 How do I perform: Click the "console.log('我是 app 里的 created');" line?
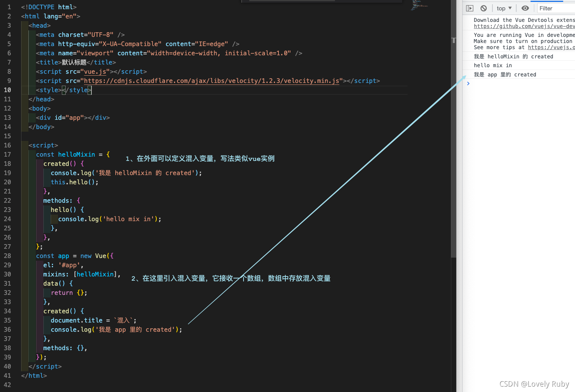click(116, 329)
